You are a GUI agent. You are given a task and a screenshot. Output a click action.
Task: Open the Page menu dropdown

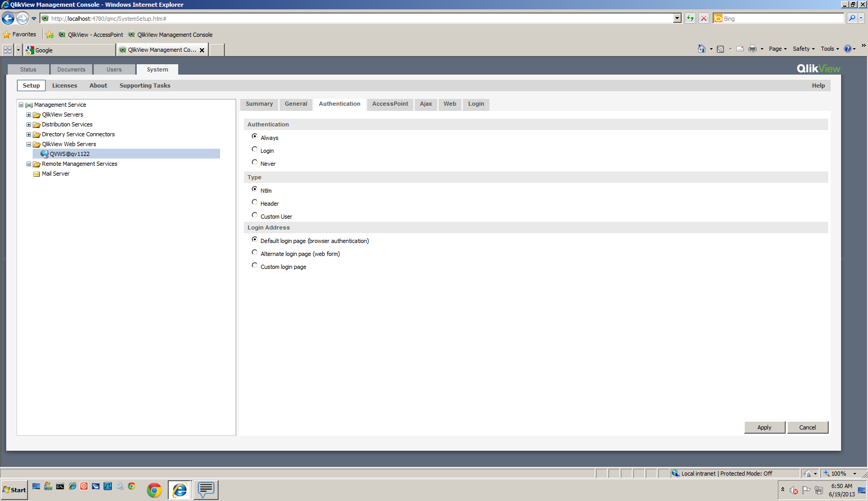[777, 49]
